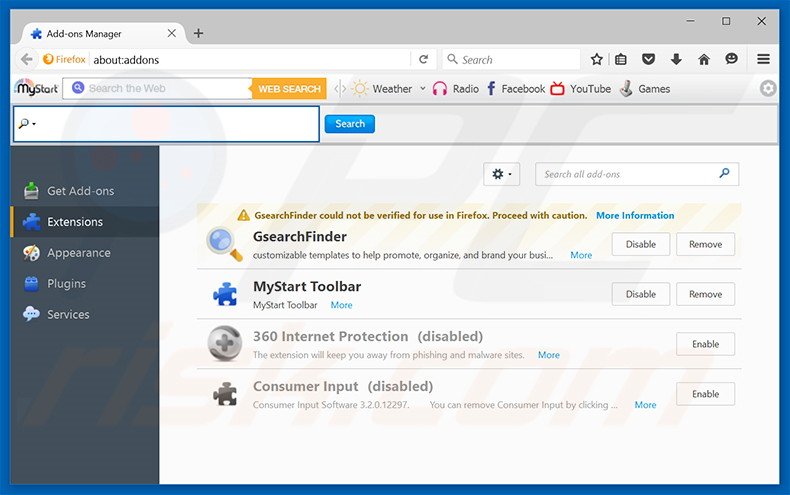Enable the Consumer Input extension
The image size is (790, 495).
click(705, 394)
